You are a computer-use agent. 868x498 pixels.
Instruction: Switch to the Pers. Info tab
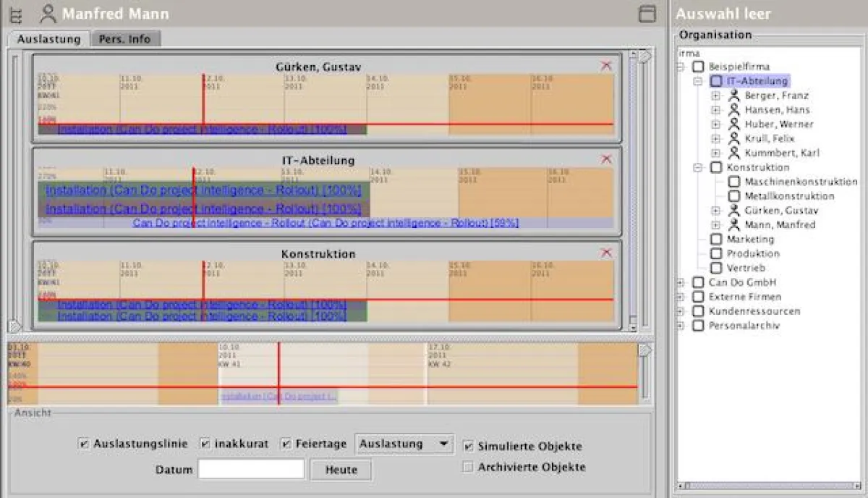tap(126, 39)
